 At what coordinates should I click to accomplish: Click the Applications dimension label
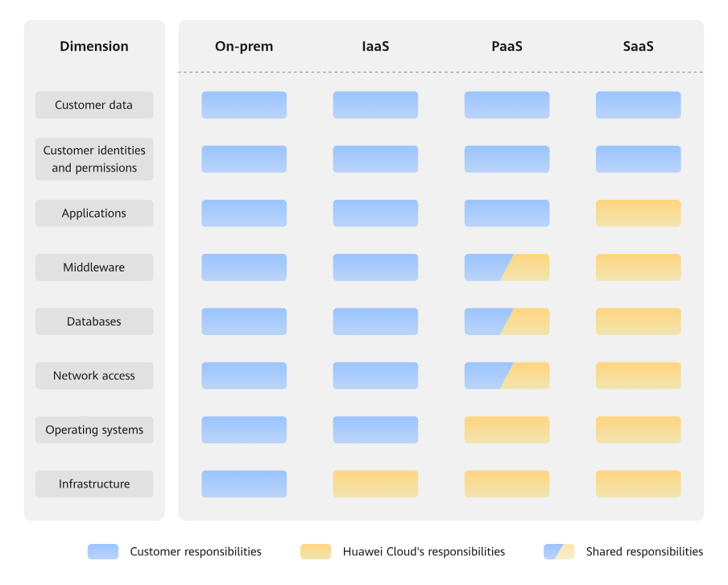pos(94,214)
